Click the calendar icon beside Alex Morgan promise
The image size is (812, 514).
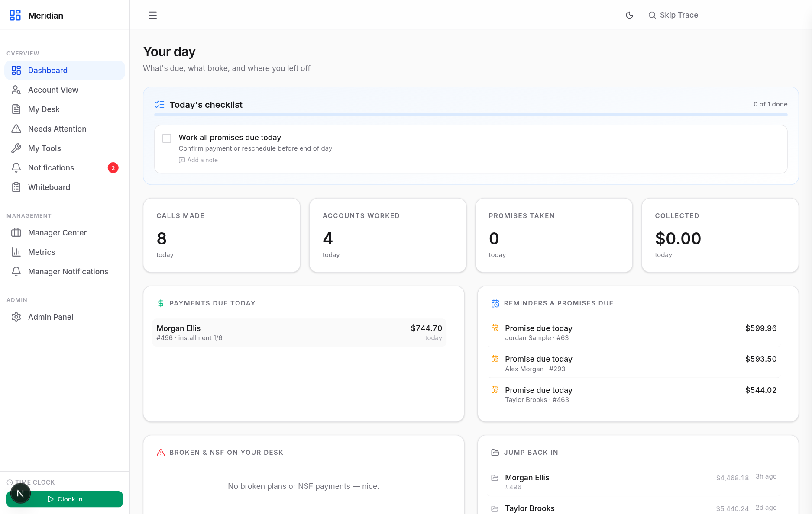(x=495, y=359)
